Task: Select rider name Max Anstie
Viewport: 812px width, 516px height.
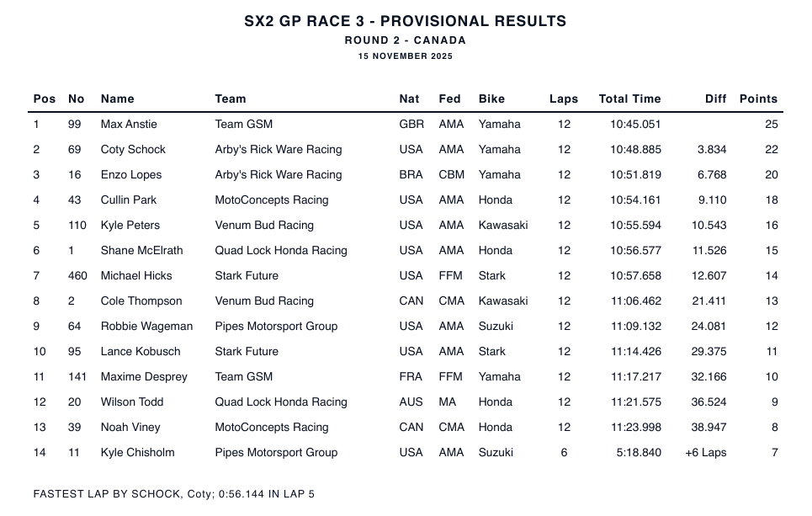Action: (x=129, y=124)
